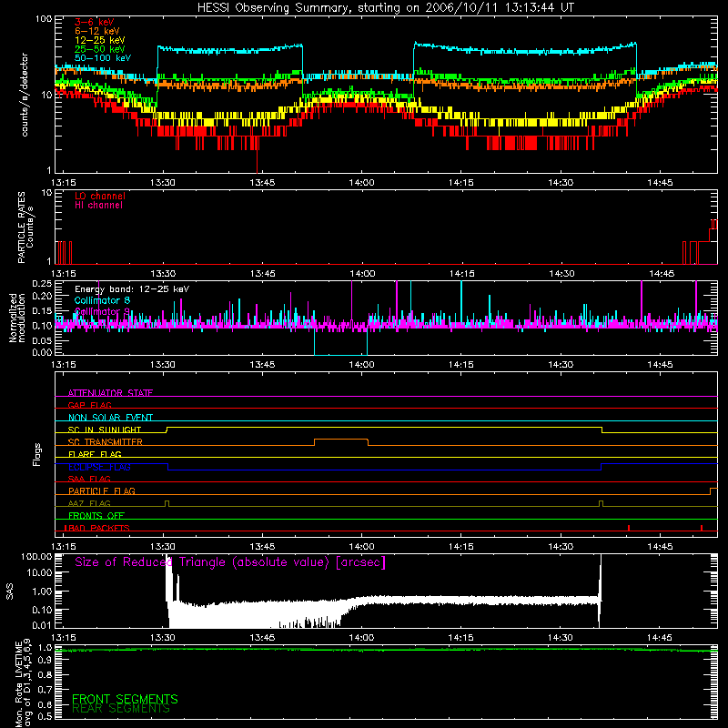This screenshot has width=728, height=728.
Task: Pick the yellow 12-25 keV legend entry
Action: coord(100,40)
